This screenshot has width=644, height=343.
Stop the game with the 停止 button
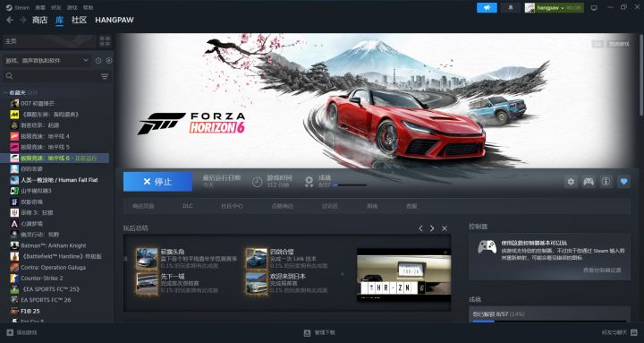[x=157, y=182]
